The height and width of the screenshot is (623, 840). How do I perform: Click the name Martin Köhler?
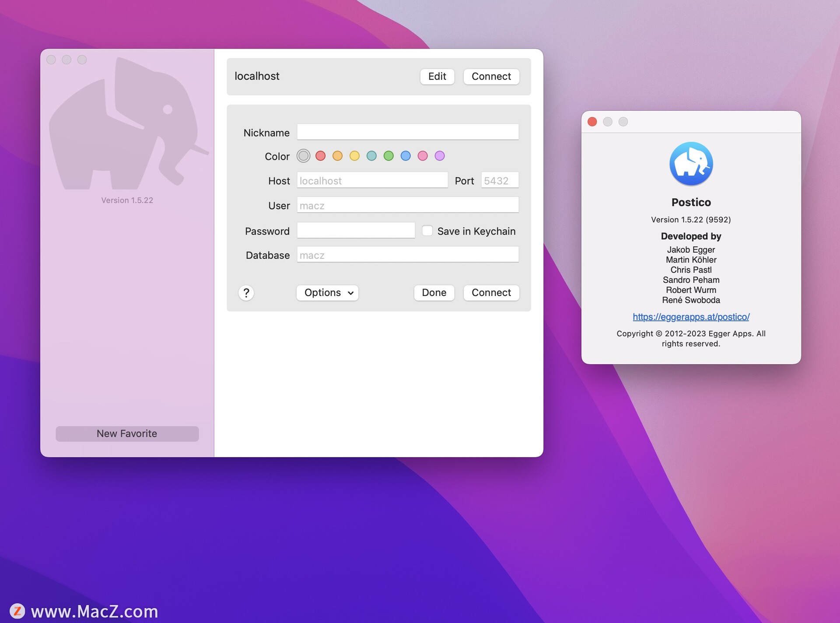click(691, 260)
